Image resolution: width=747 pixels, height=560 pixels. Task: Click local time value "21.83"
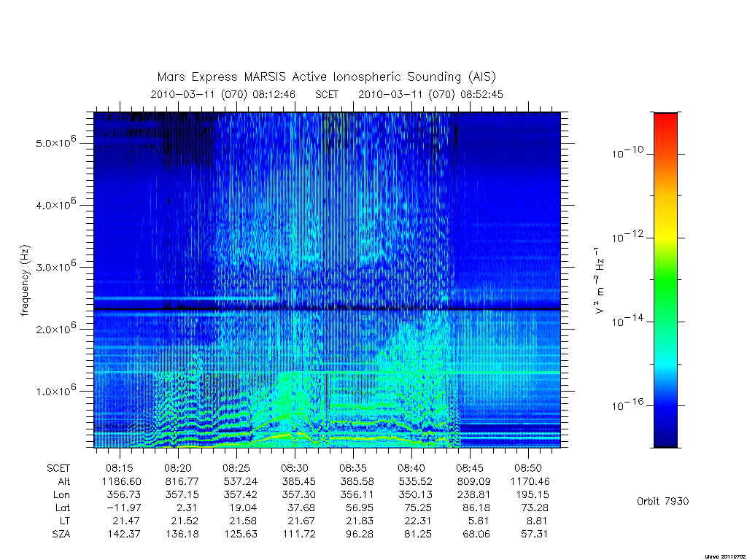click(359, 521)
